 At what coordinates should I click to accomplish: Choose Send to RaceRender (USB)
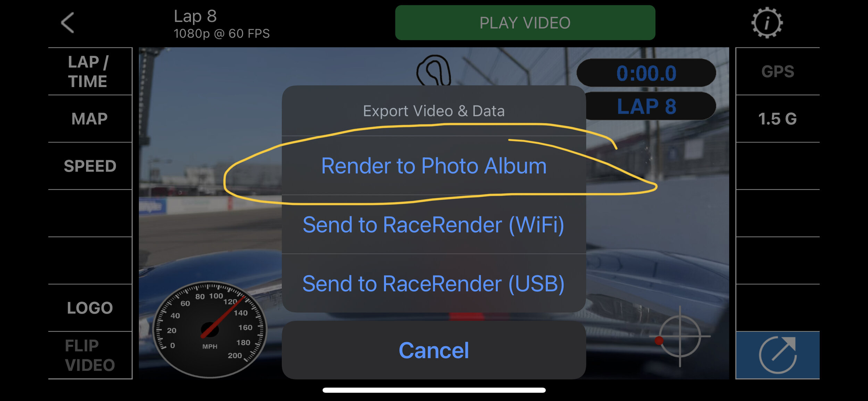click(x=434, y=283)
